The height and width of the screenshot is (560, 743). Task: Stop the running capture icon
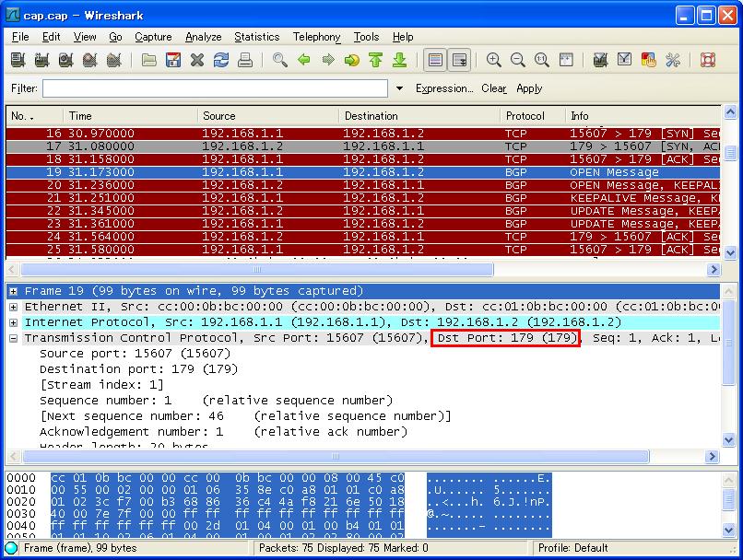click(x=89, y=60)
